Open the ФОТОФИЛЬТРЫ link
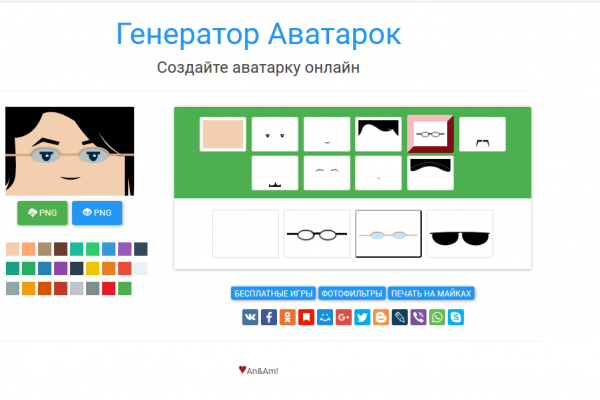This screenshot has width=600, height=400. [x=352, y=294]
